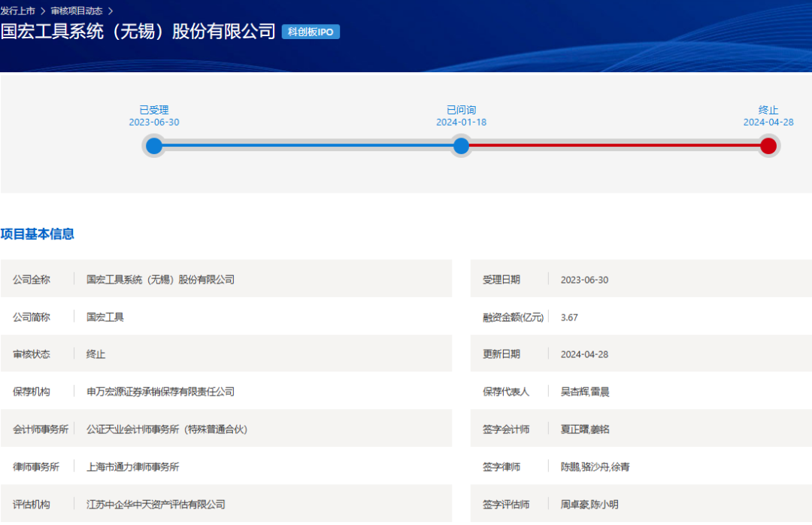Click the timeline date 2024-04-28 under 终止

[768, 123]
